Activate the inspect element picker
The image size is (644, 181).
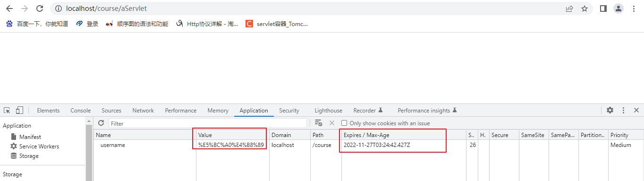7,110
